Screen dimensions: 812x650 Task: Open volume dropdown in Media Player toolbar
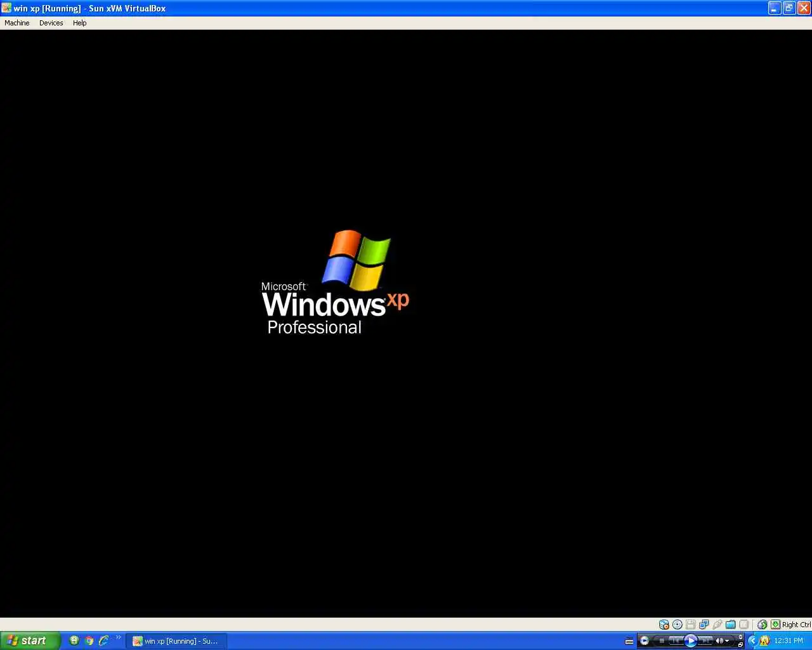(727, 641)
